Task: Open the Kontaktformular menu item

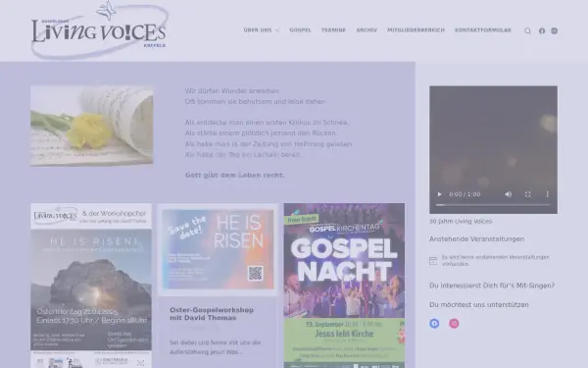Action: 483,30
